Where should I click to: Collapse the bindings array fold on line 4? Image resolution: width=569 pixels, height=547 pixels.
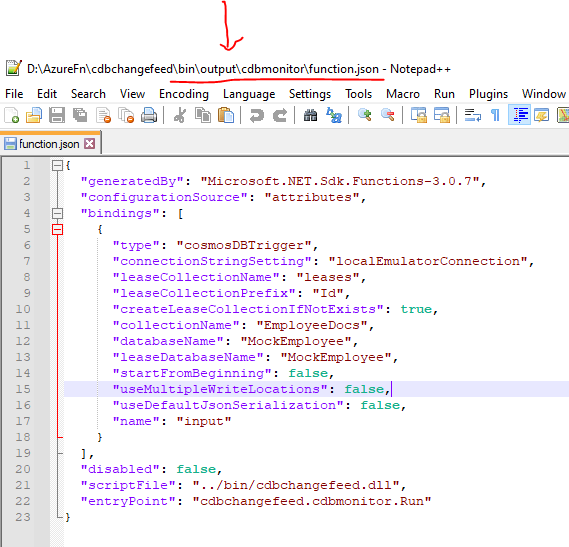coord(57,213)
